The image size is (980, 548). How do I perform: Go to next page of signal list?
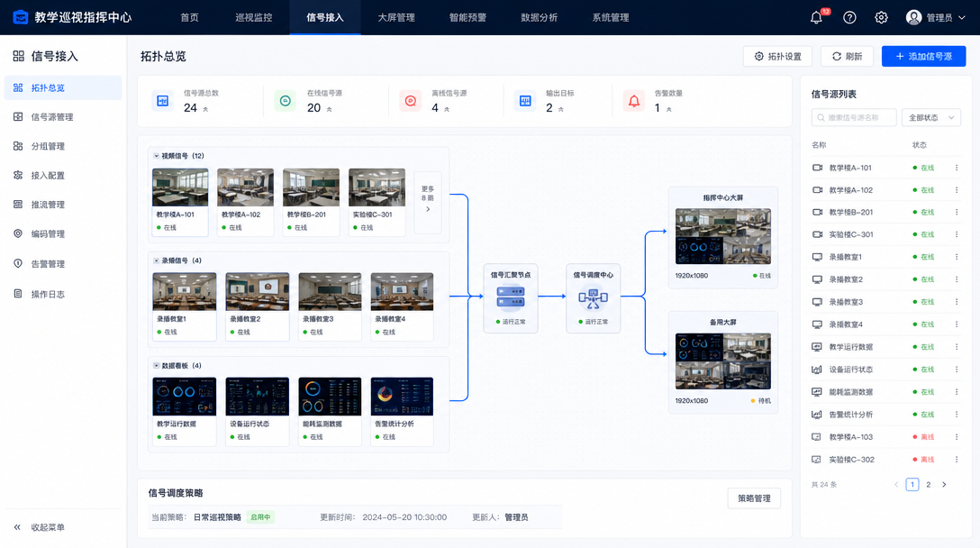point(944,485)
